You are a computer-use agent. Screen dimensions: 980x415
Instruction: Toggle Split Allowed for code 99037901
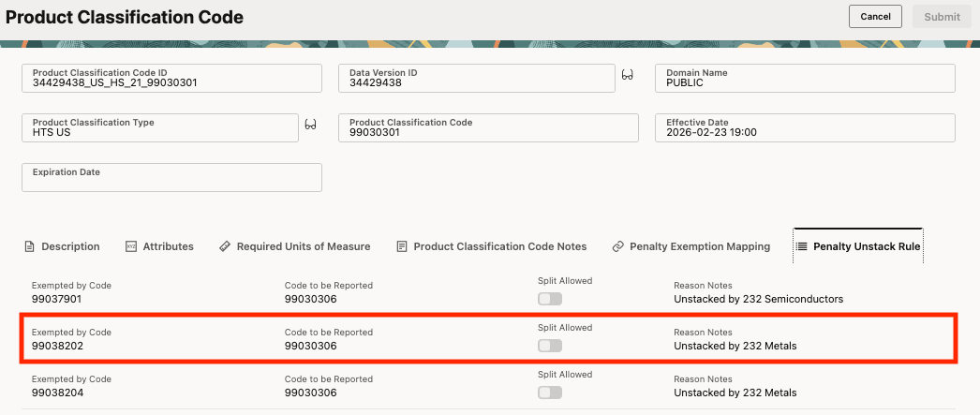550,300
